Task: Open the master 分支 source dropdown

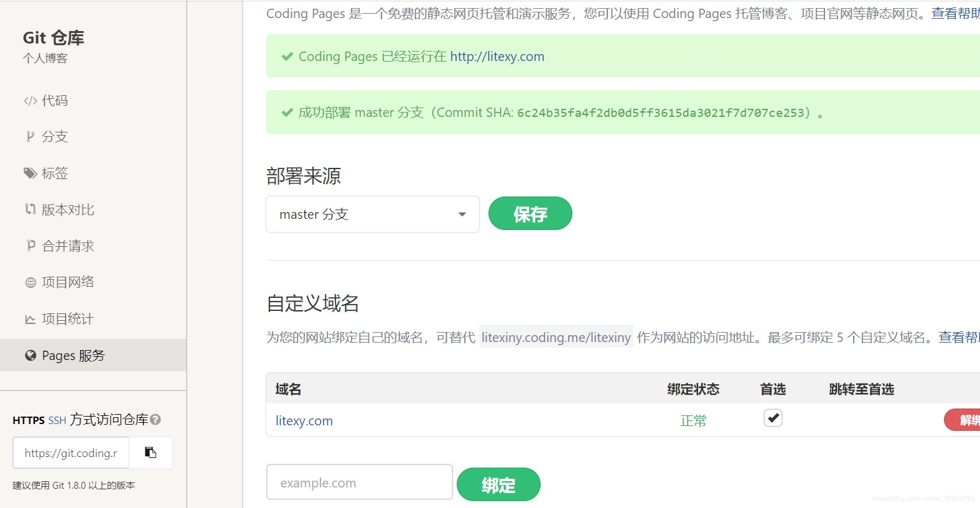Action: coord(373,215)
